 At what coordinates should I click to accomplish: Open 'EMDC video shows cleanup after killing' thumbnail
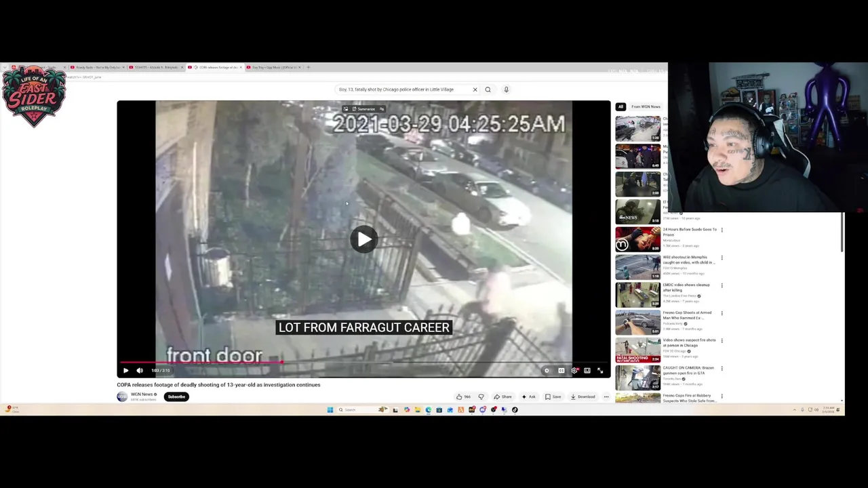pos(637,295)
